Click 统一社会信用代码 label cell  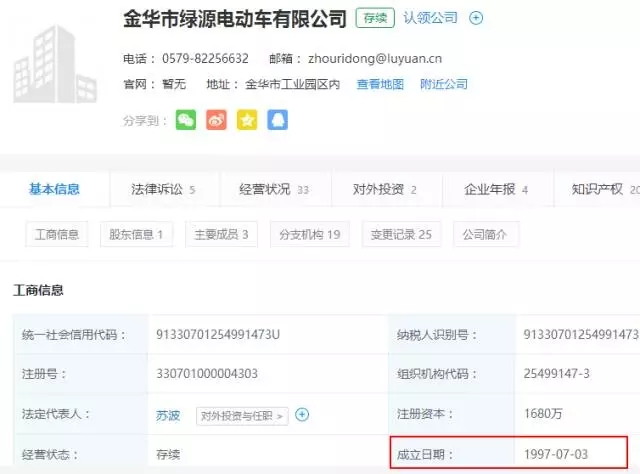pos(80,334)
